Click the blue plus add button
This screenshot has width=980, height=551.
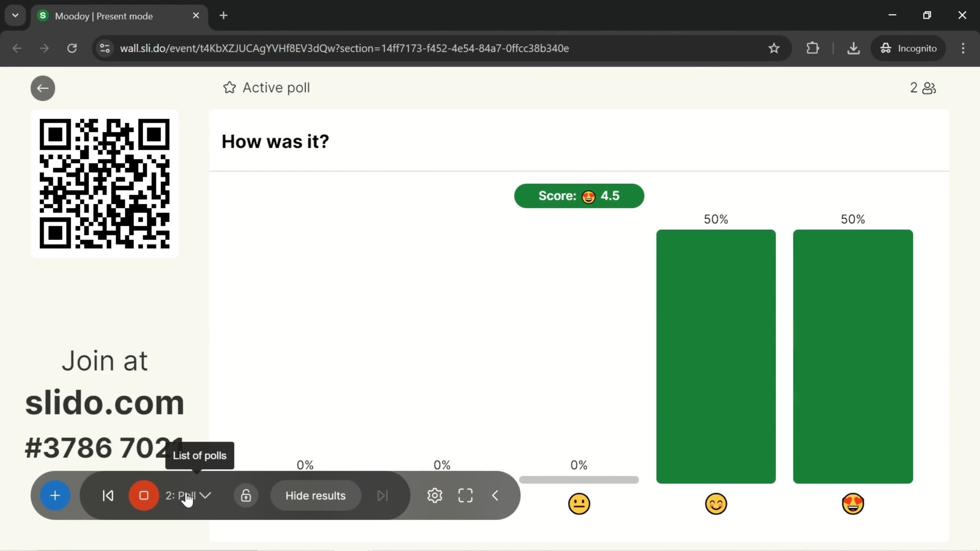pyautogui.click(x=55, y=495)
